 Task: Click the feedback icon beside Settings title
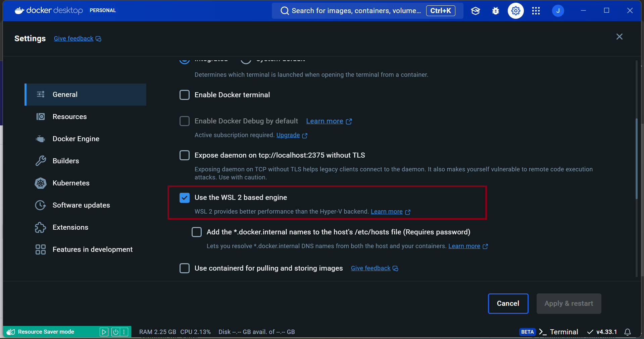click(98, 39)
